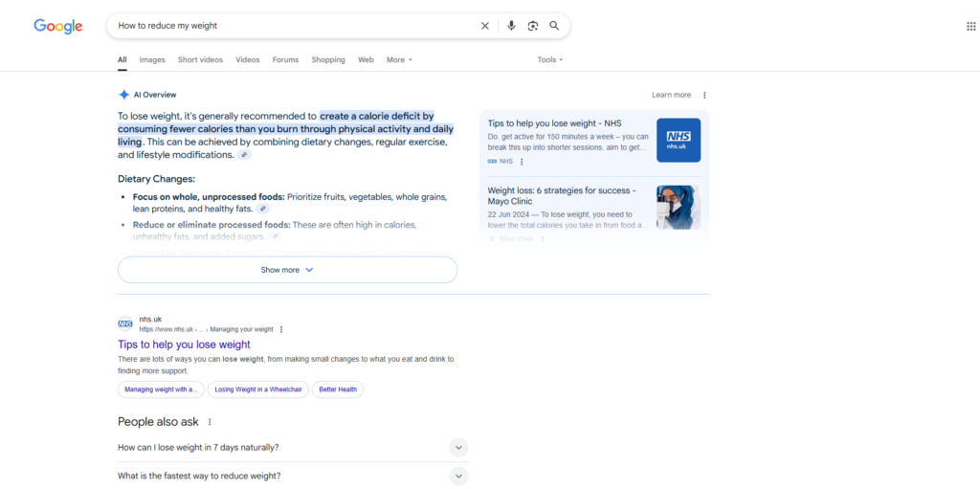Click the Google logo
Viewport: 980px width, 489px height.
tap(58, 26)
